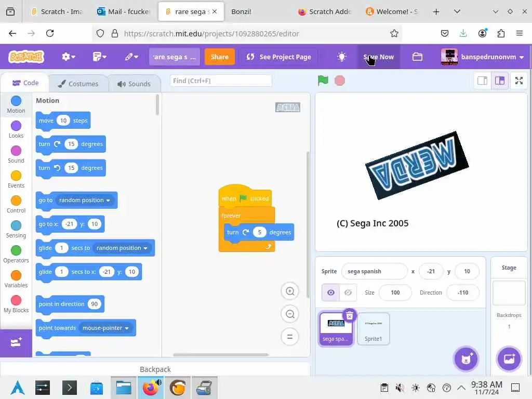The height and width of the screenshot is (399, 532).
Task: Bookmark this page with star icon
Action: point(394,33)
